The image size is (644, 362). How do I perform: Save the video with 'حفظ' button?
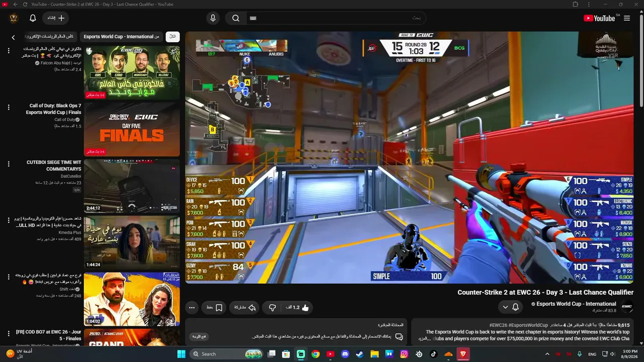point(215,307)
